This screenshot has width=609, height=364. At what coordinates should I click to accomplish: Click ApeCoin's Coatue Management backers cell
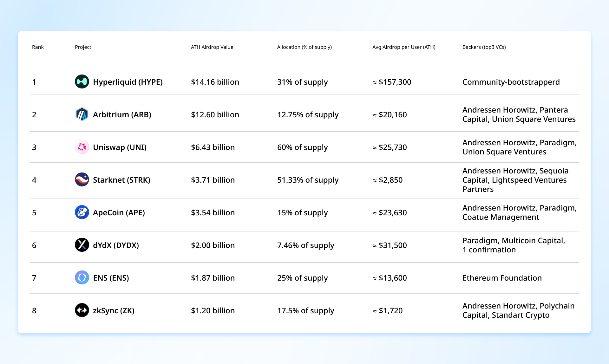point(520,212)
